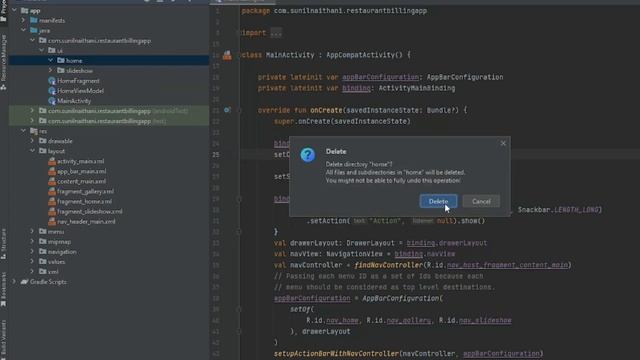Expand the manifests folder
This screenshot has width=640, height=360.
pos(23,20)
